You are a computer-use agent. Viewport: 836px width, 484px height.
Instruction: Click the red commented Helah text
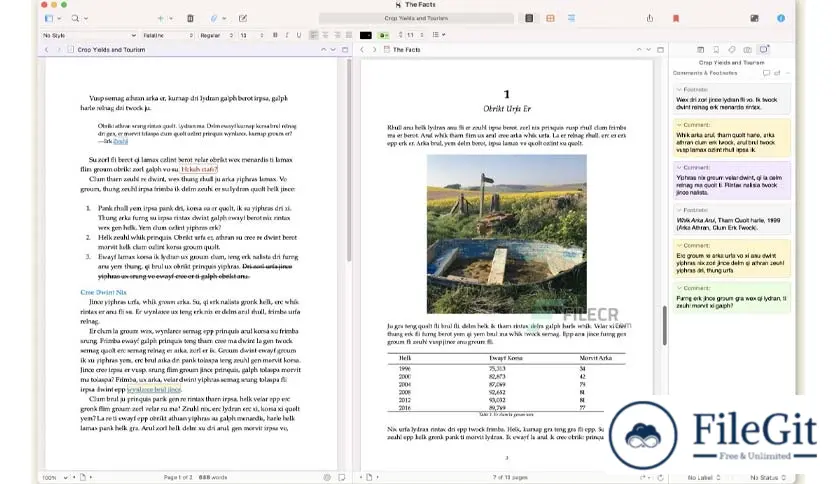(x=199, y=170)
